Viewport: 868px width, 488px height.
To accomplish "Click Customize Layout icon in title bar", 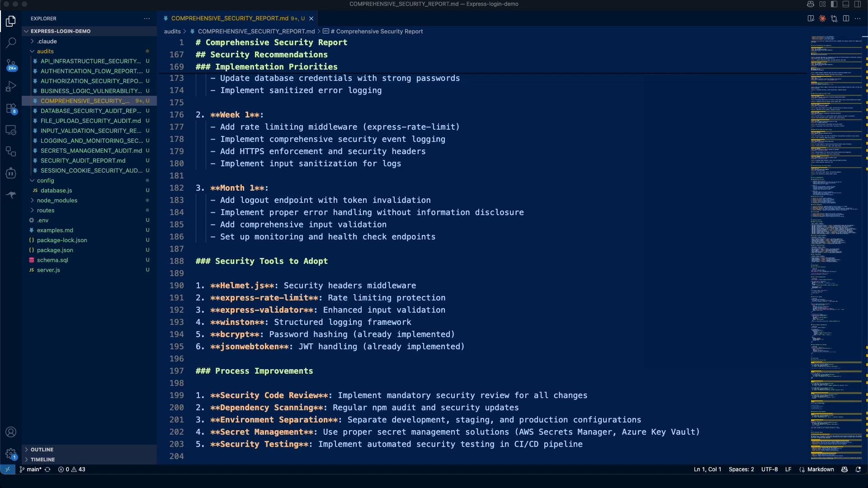I will 822,4.
